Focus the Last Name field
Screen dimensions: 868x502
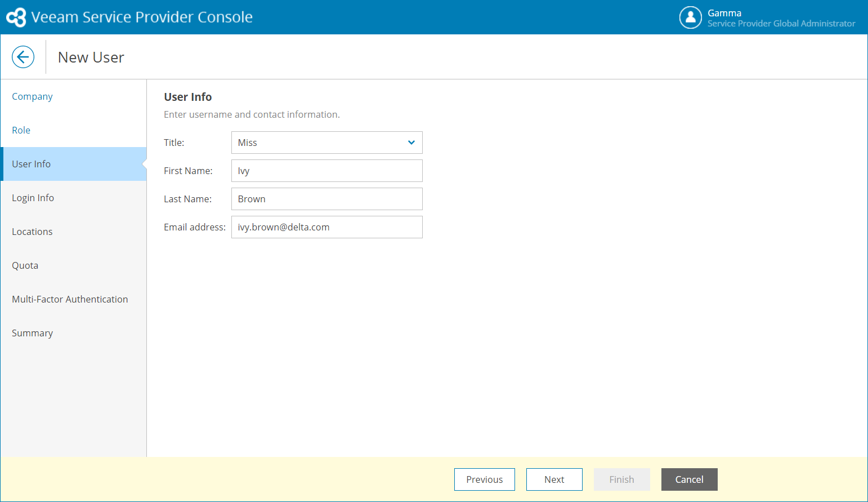coord(326,199)
